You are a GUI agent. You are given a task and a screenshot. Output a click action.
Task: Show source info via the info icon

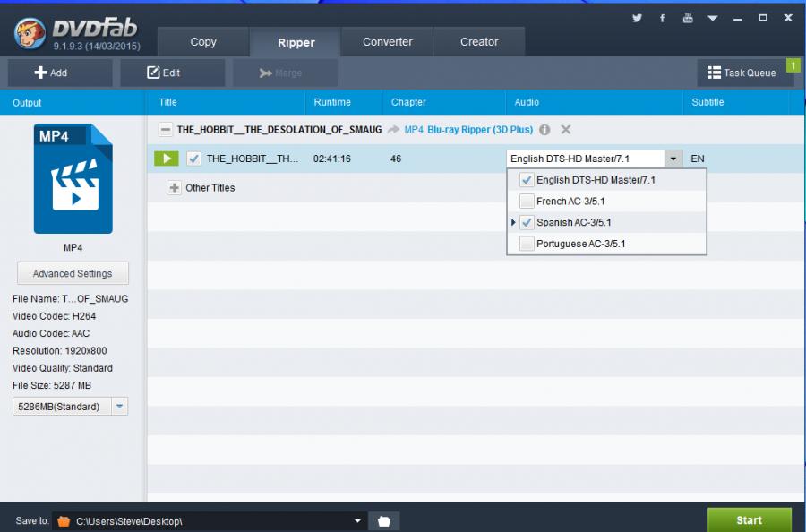click(544, 130)
